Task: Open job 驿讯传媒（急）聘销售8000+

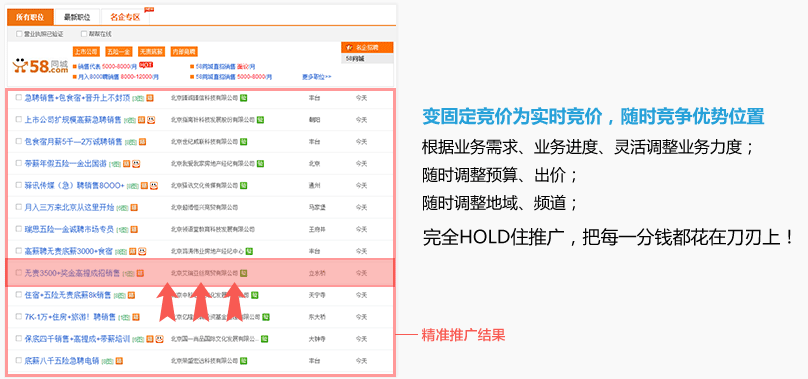Action: click(74, 185)
